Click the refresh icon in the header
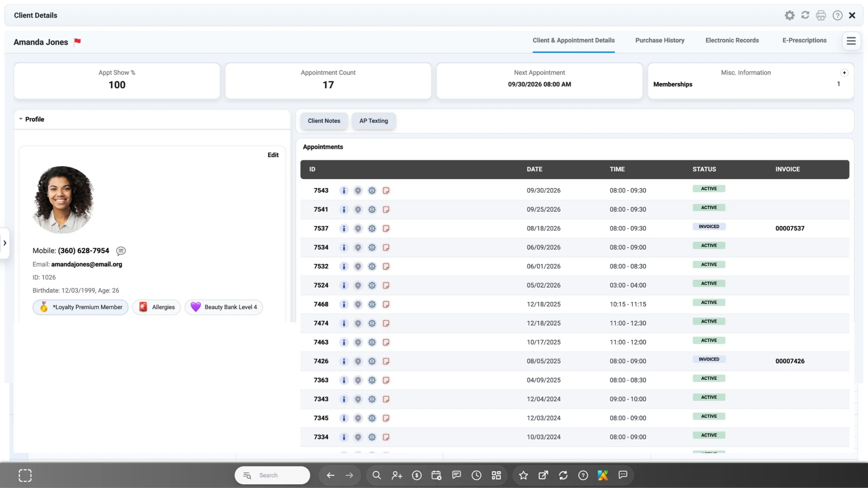868x488 pixels. click(x=805, y=15)
